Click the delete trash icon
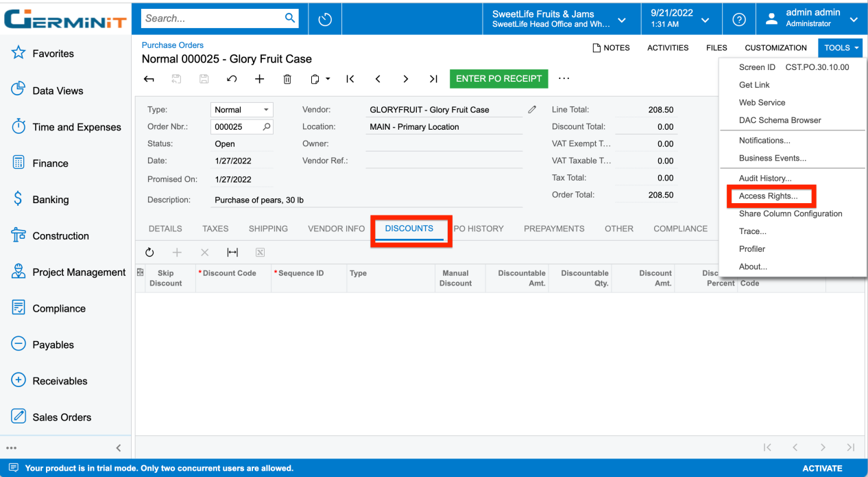Viewport: 868px width, 477px height. coord(287,79)
